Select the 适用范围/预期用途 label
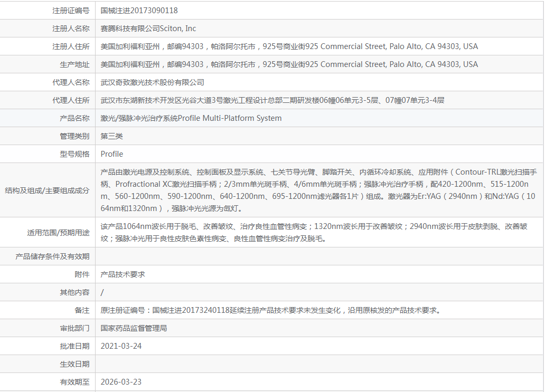Image resolution: width=546 pixels, height=392 pixels. [58, 233]
